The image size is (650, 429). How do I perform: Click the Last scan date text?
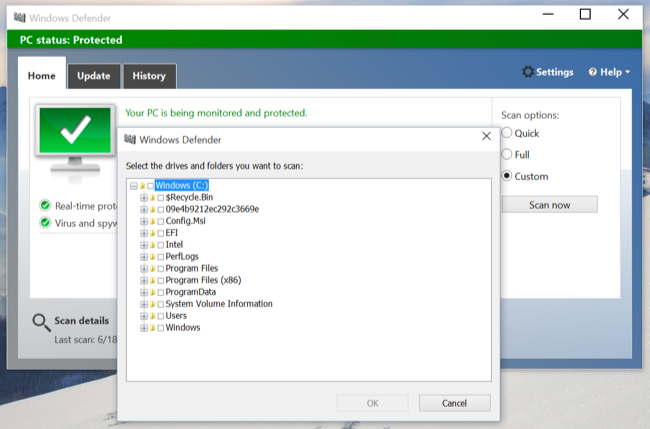[85, 339]
